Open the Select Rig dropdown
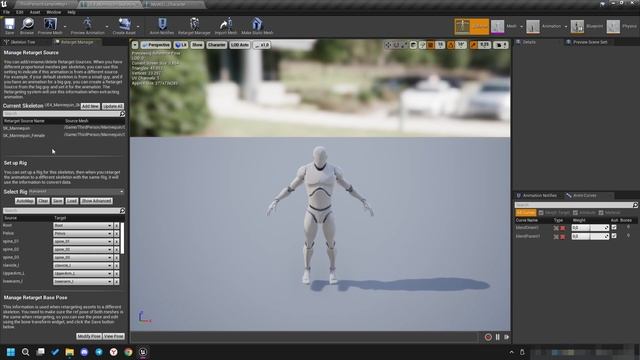The height and width of the screenshot is (360, 640). 76,191
